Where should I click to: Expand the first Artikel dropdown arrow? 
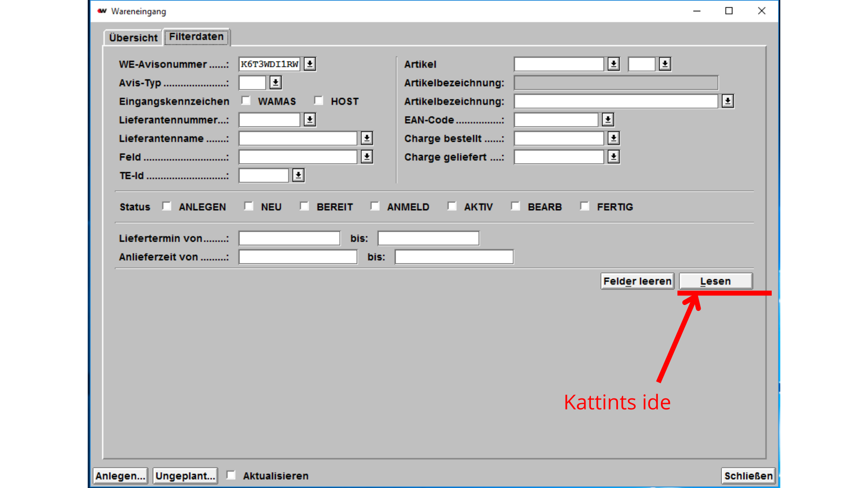tap(613, 64)
